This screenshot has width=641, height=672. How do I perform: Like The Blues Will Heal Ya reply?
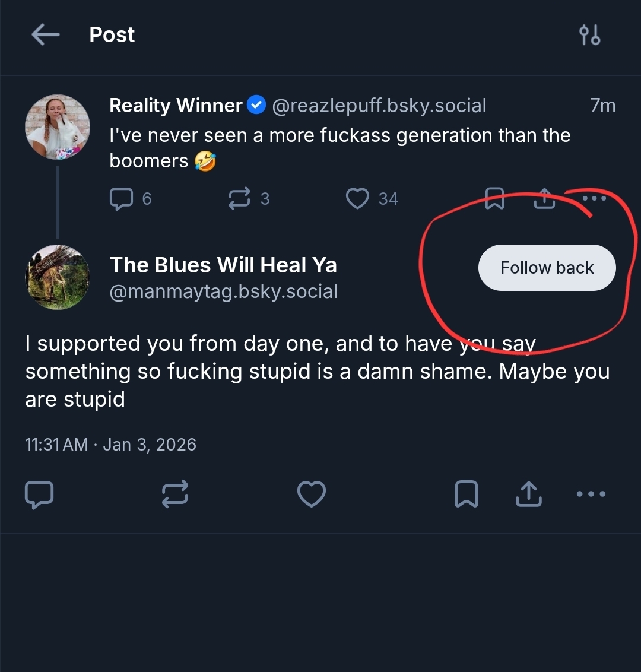312,494
